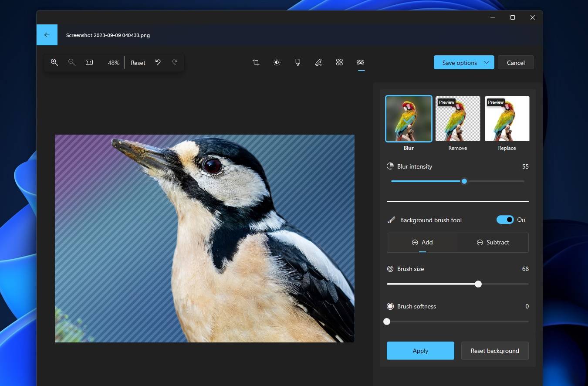Select the Crop tool
Image resolution: width=588 pixels, height=386 pixels.
click(x=256, y=62)
